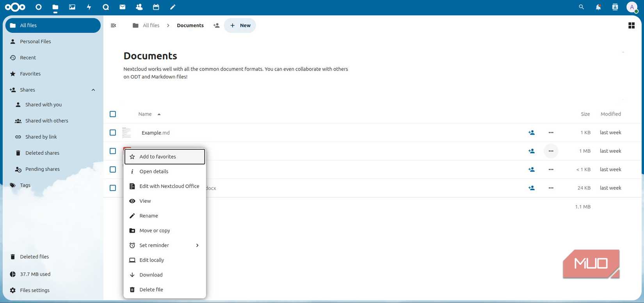Open Shared with others view
This screenshot has height=303, width=644.
tap(55, 121)
